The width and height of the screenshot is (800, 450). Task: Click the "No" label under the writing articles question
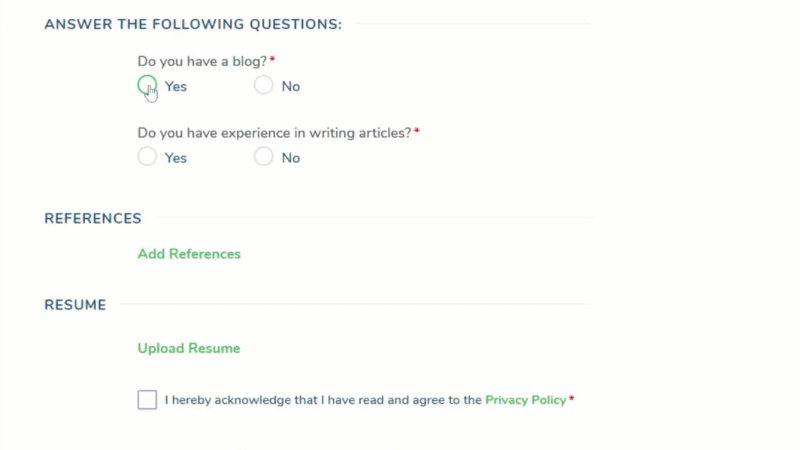pyautogui.click(x=291, y=158)
